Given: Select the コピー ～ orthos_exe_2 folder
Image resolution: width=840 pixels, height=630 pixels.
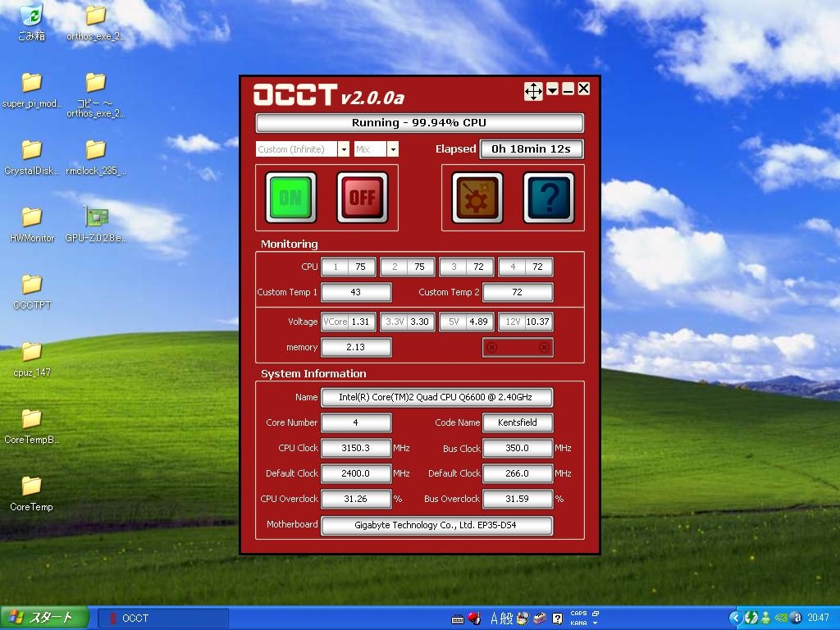Looking at the screenshot, I should coord(95,95).
